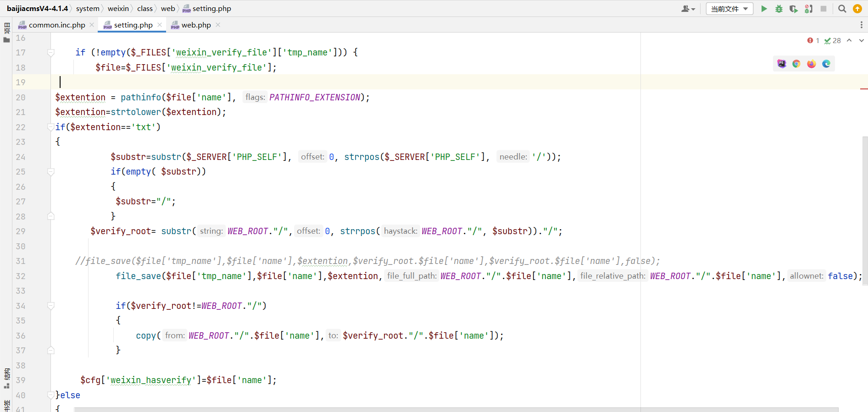Click strtolower on line 21
Viewport: 868px width, 412px height.
click(136, 112)
